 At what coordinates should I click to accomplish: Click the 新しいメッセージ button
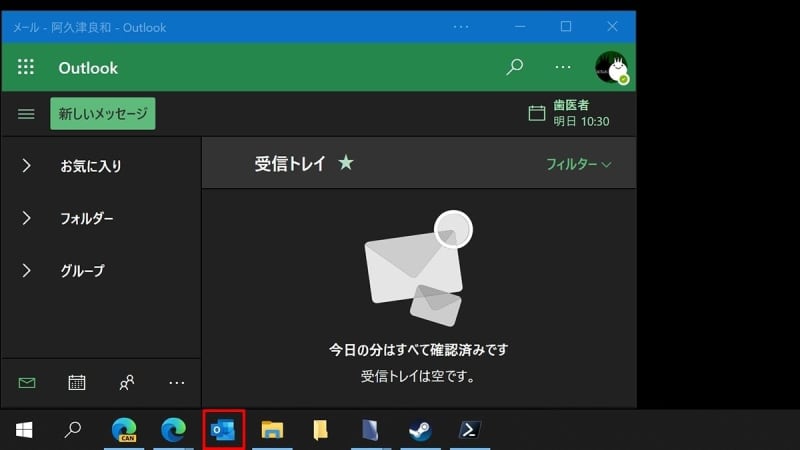tap(103, 113)
